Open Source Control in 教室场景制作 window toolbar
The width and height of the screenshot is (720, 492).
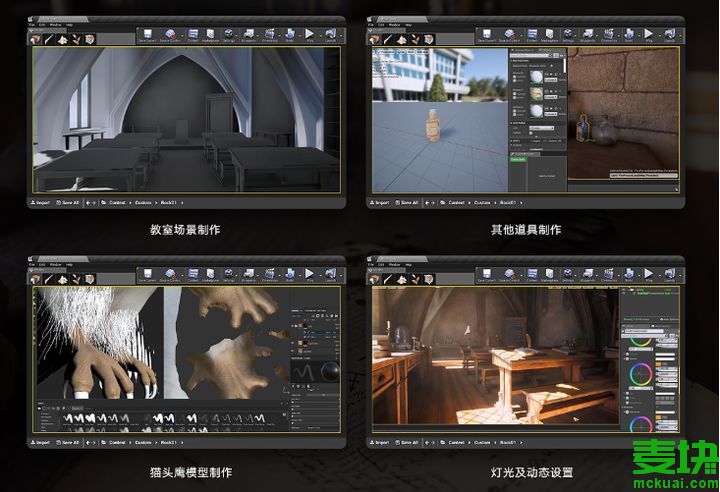coord(170,35)
